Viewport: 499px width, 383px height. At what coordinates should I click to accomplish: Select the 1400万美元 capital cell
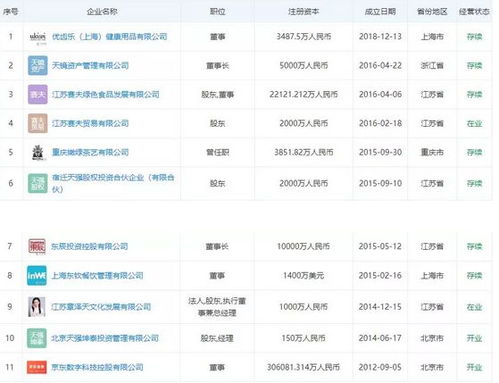click(x=303, y=276)
